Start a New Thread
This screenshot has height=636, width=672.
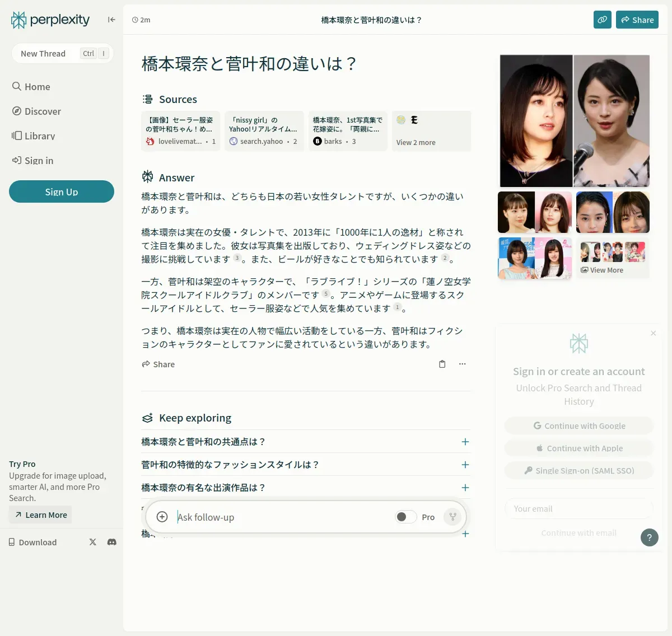tap(62, 53)
